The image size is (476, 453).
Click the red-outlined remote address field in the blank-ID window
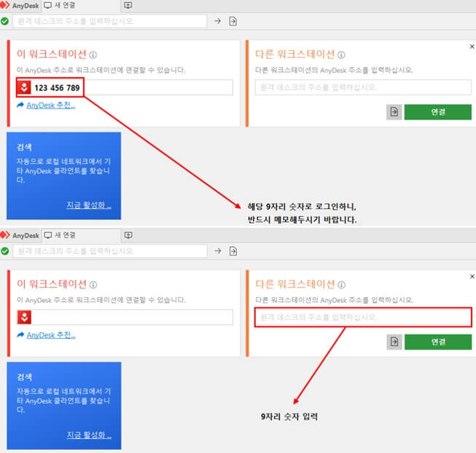[363, 317]
